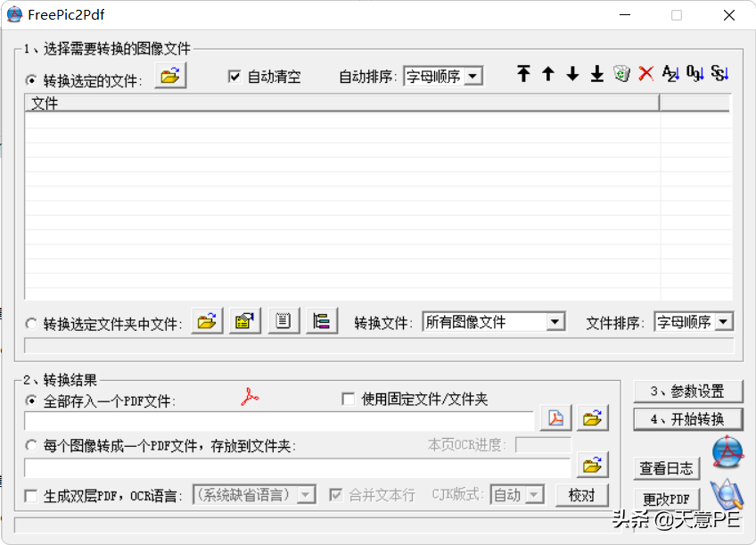Viewport: 756px width, 545px height.
Task: Move selected file down one position
Action: point(572,73)
